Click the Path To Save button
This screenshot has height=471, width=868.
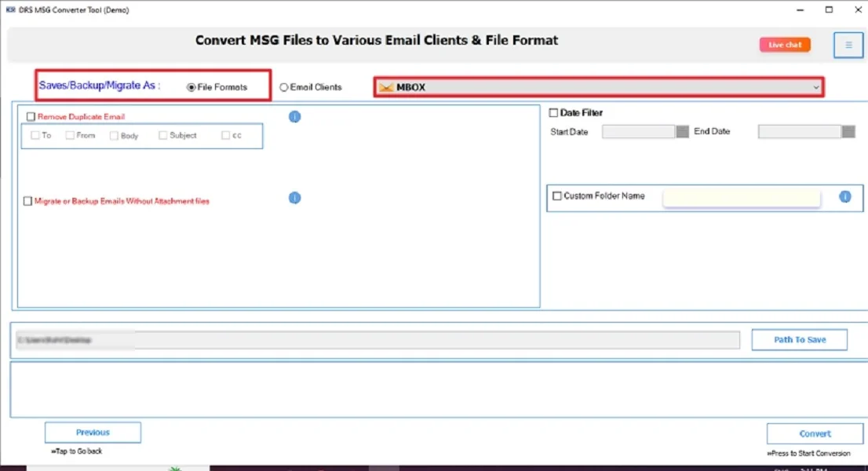click(799, 339)
